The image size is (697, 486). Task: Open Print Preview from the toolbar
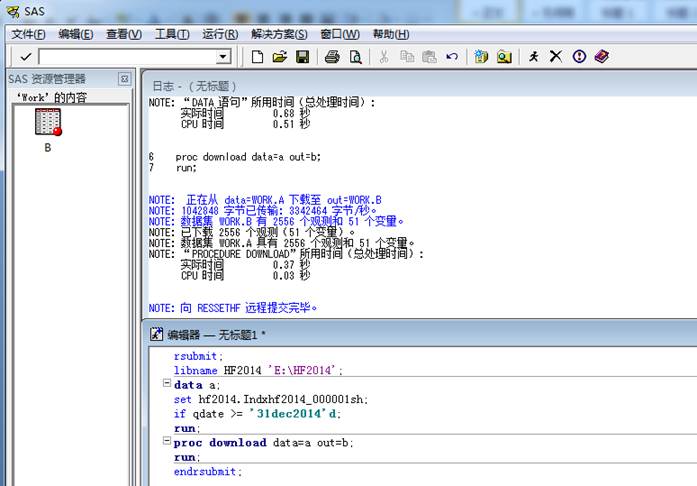coord(355,57)
